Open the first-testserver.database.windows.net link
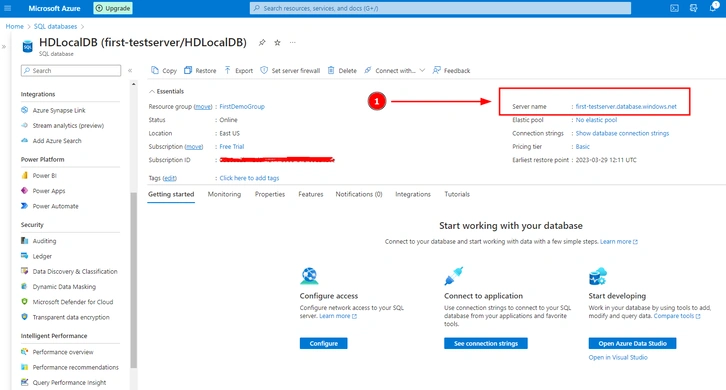The image size is (726, 390). click(x=626, y=107)
